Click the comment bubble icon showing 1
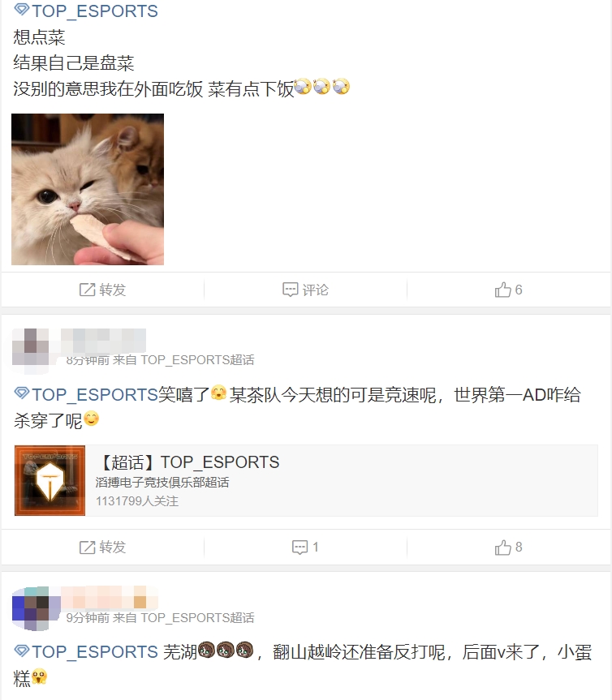 [300, 548]
